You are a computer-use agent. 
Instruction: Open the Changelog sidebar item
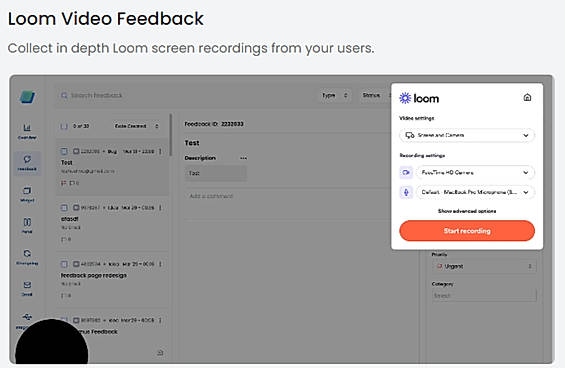[27, 257]
